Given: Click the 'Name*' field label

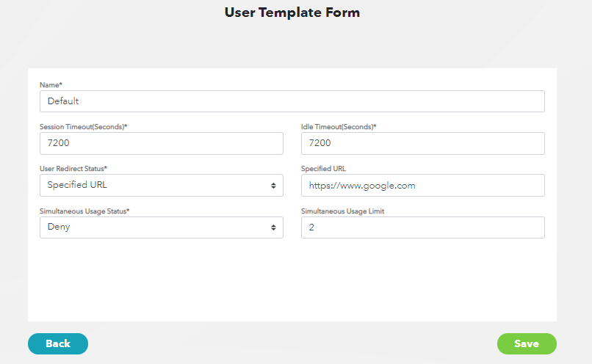Looking at the screenshot, I should coord(51,85).
